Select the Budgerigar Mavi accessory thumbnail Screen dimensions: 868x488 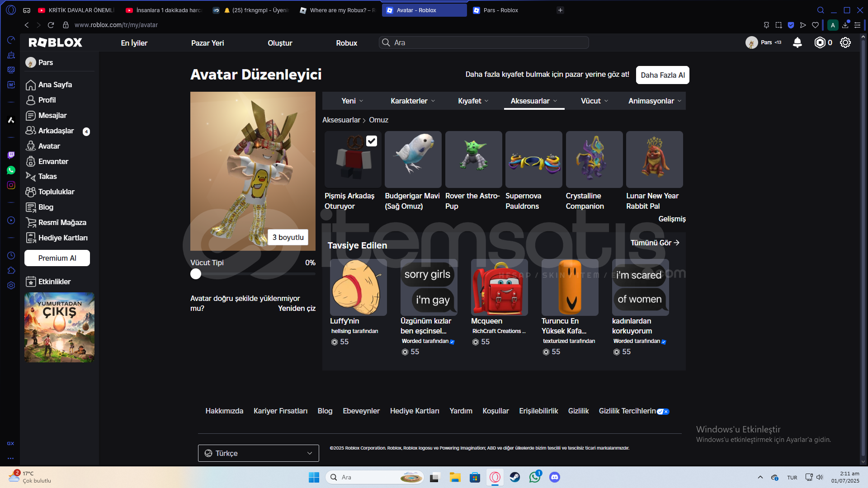[413, 160]
